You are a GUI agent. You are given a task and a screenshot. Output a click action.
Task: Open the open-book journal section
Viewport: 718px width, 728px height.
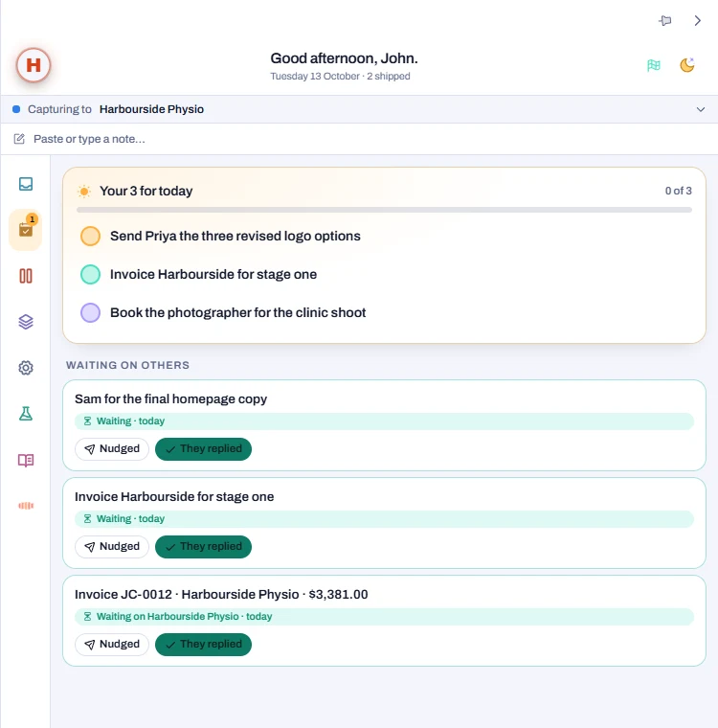(x=26, y=460)
